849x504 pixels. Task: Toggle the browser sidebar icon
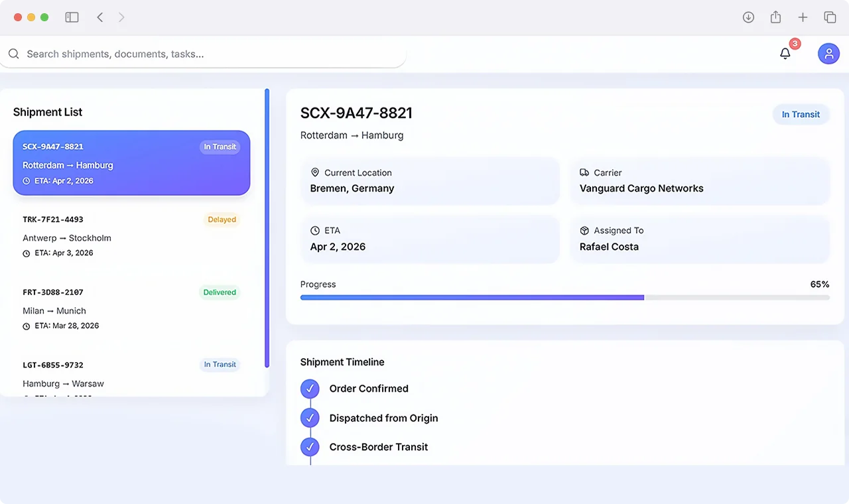72,17
